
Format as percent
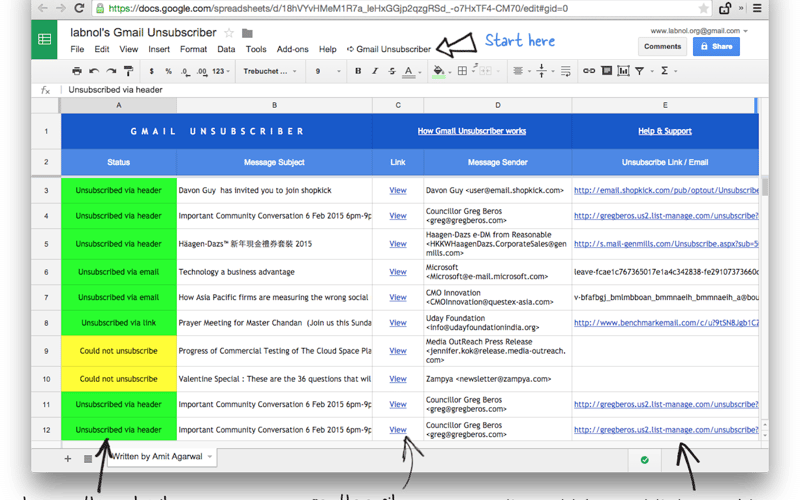(x=168, y=71)
